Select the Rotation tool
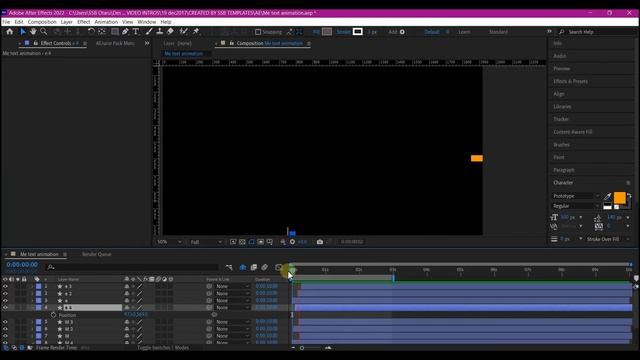Screen dimensions: 640x360 (91, 31)
